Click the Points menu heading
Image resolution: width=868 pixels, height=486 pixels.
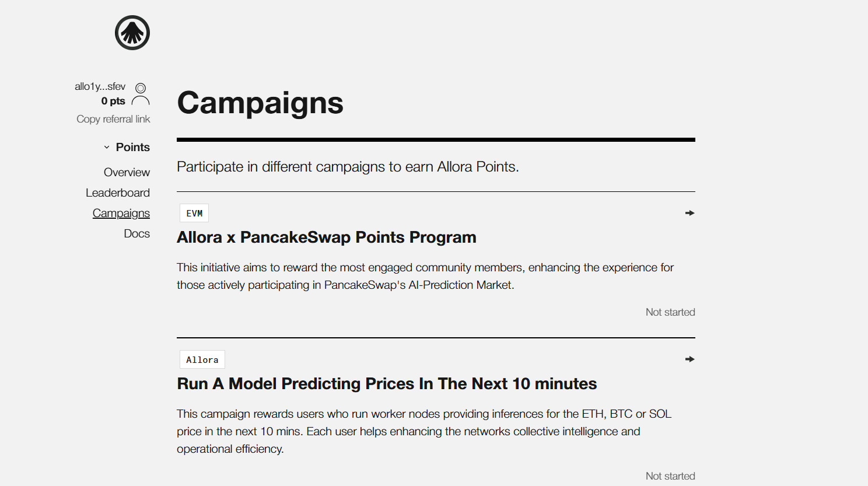point(132,147)
